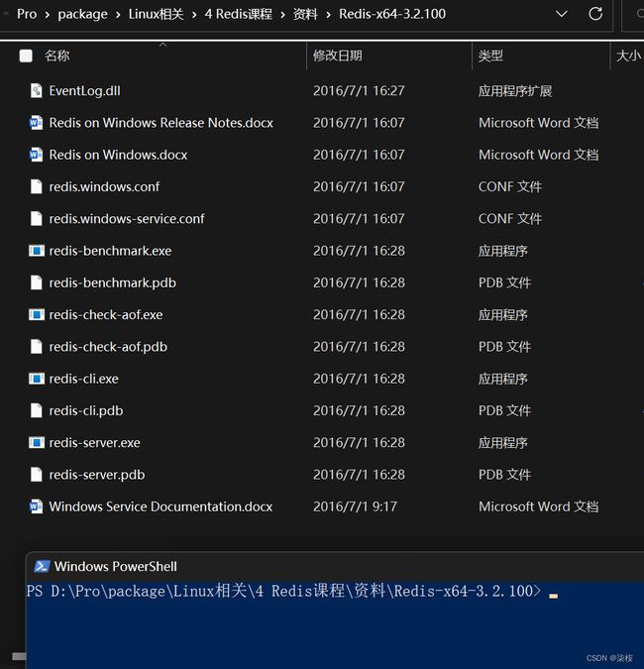Viewport: 644px width, 669px height.
Task: Select the file redis.windows-service.conf
Action: pos(127,218)
